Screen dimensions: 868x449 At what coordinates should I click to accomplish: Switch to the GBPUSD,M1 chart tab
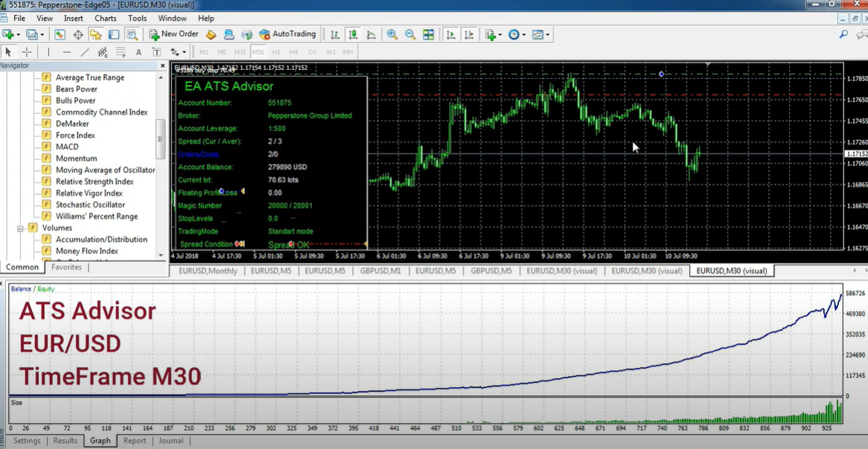click(x=380, y=271)
